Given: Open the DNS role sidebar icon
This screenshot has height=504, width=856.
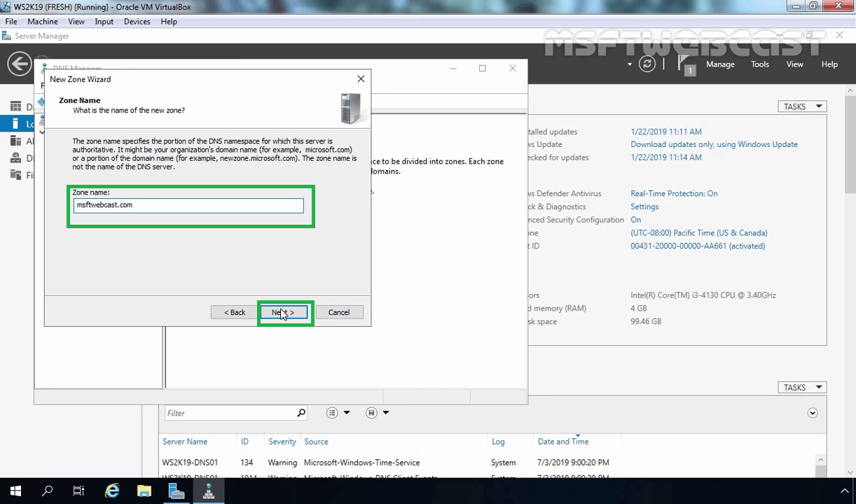Looking at the screenshot, I should pos(15,157).
